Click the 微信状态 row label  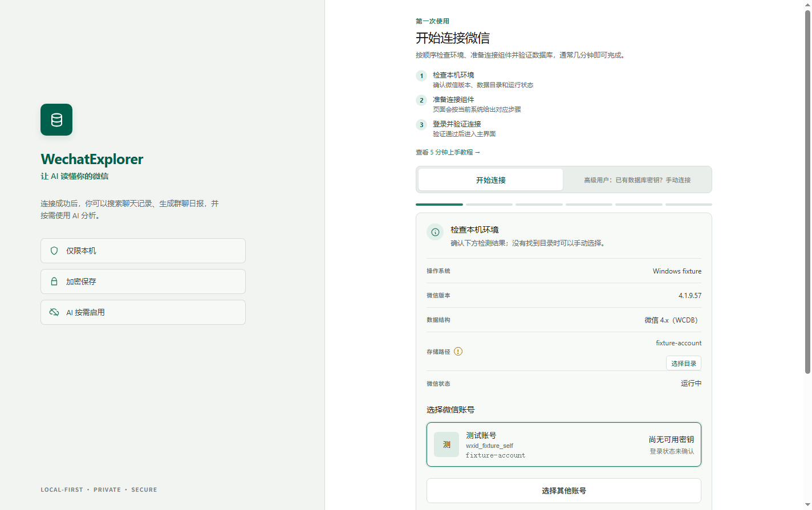pyautogui.click(x=439, y=383)
